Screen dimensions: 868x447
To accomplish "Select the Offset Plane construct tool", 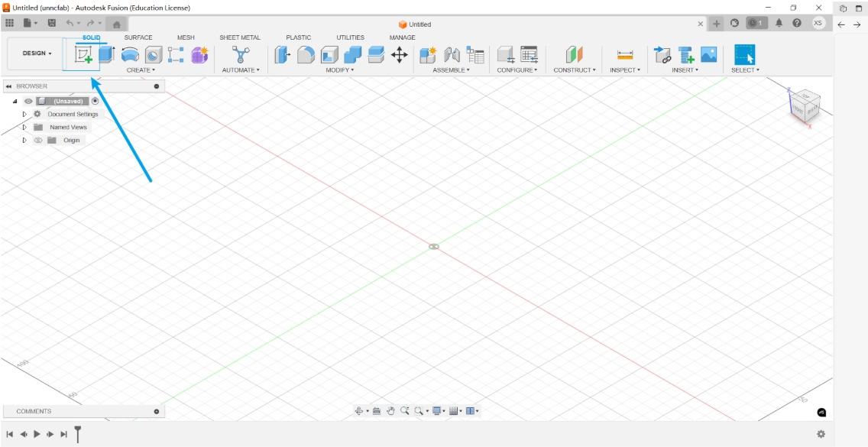I will point(575,55).
